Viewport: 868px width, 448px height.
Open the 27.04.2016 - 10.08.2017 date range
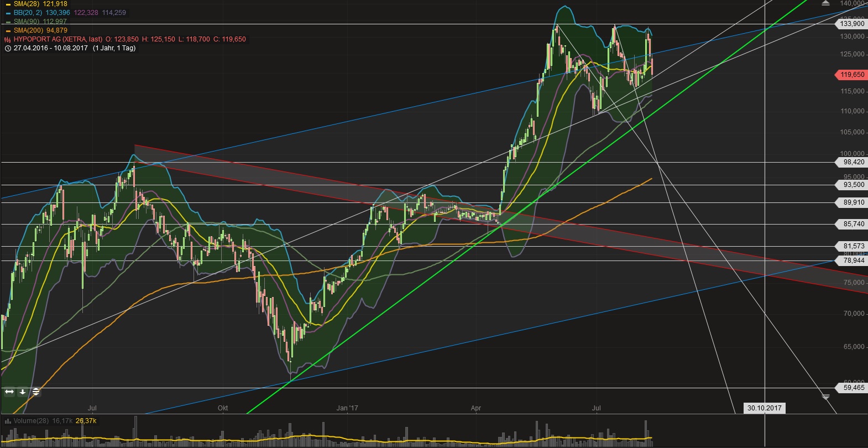tap(51, 48)
